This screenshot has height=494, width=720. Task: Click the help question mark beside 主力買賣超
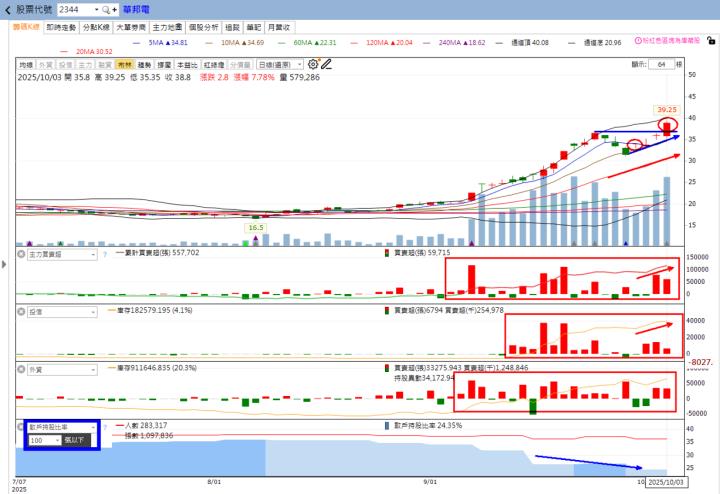105,254
